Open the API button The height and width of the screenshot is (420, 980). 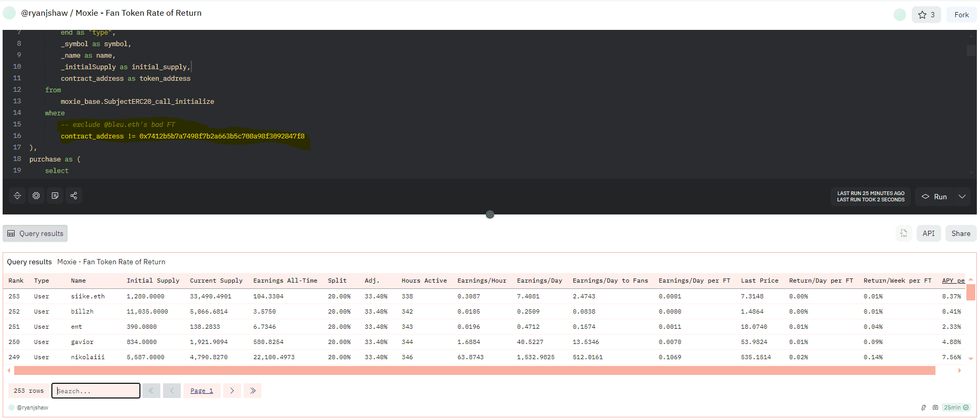point(928,233)
